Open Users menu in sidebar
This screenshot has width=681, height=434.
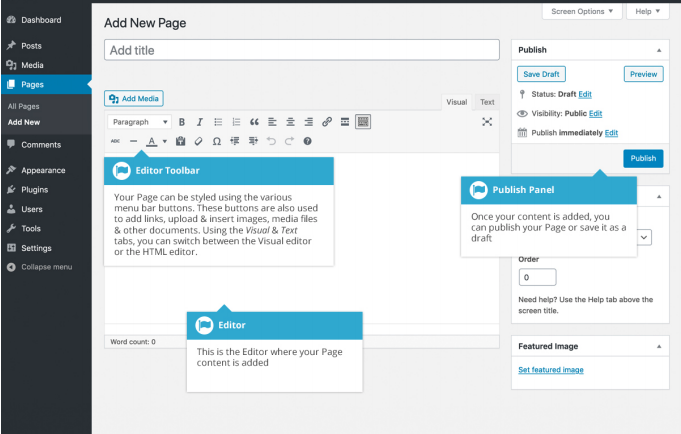coord(46,209)
